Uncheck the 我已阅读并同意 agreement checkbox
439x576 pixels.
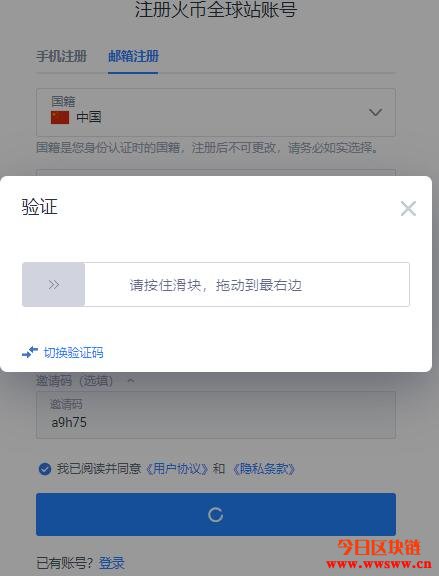click(x=45, y=469)
